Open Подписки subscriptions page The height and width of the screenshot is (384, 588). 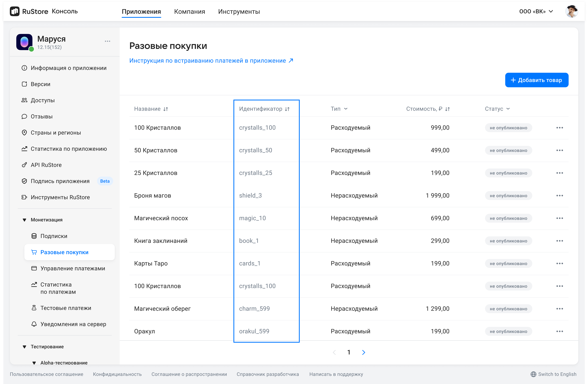tap(54, 236)
